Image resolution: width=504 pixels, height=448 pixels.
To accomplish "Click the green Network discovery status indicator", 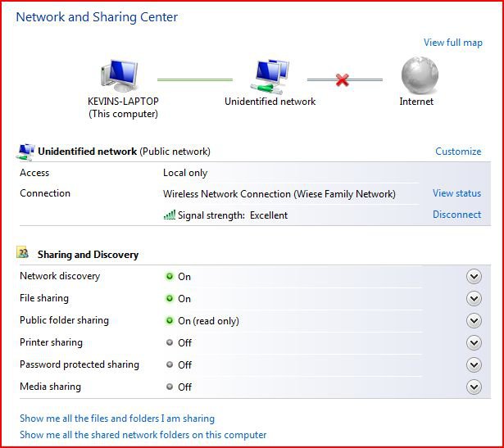I will tap(170, 277).
